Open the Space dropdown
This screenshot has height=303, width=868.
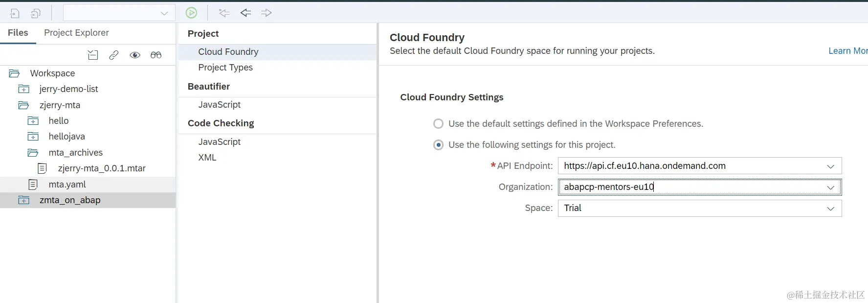(x=830, y=209)
